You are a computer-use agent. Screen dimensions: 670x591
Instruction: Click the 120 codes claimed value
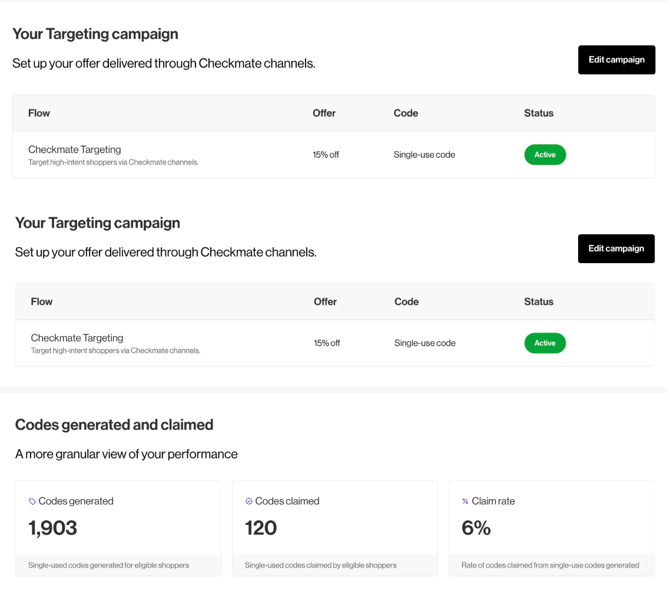pos(261,528)
